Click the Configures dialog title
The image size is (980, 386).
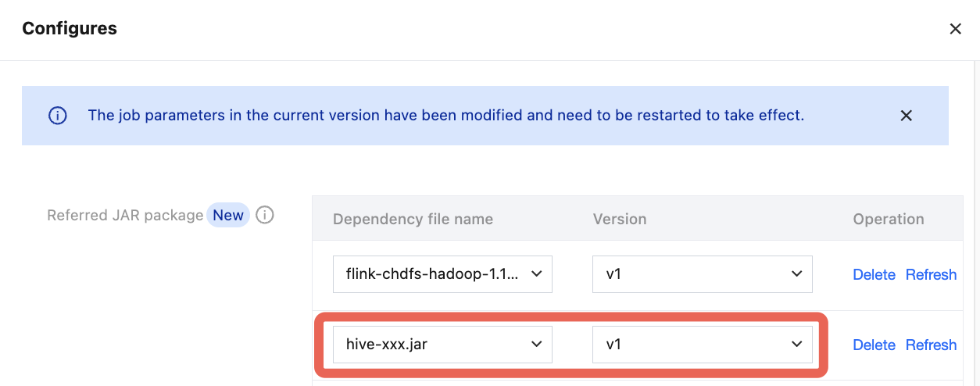click(x=70, y=29)
